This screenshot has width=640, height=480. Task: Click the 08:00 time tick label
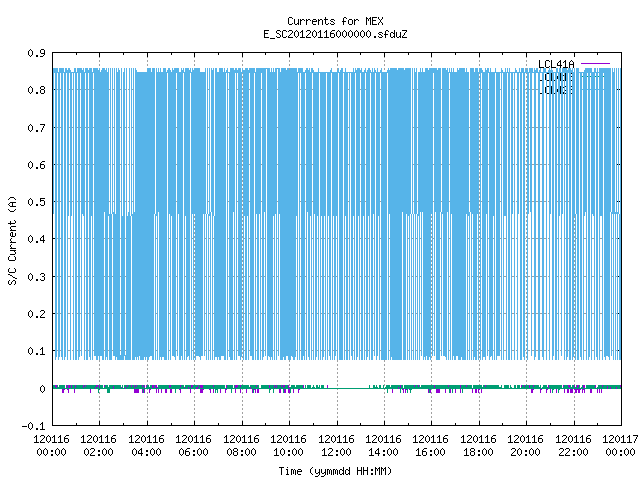point(241,452)
